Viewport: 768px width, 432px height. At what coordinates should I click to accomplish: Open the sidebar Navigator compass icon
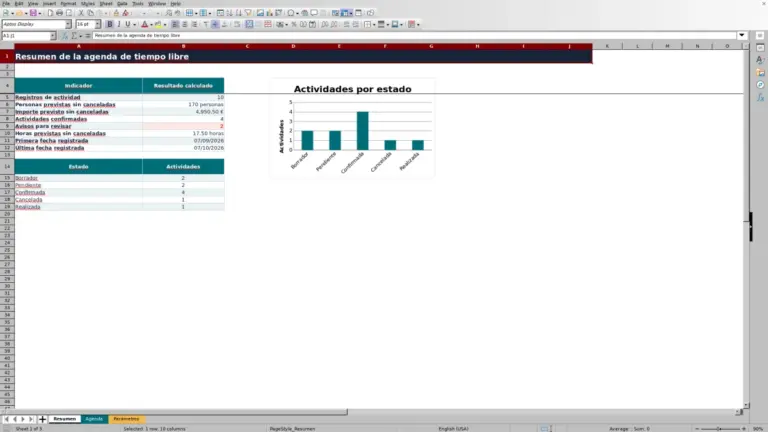click(x=760, y=85)
